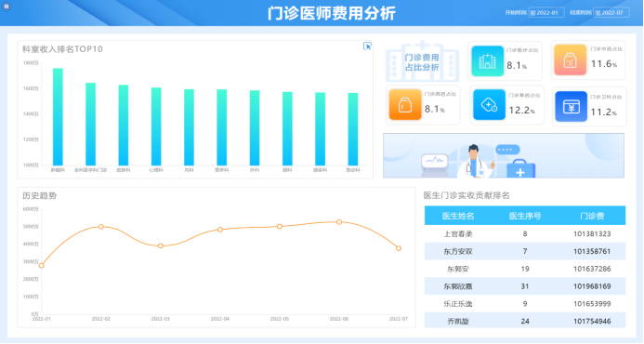Click the tallest bar in TOP10 chart
The height and width of the screenshot is (344, 644).
tap(58, 117)
